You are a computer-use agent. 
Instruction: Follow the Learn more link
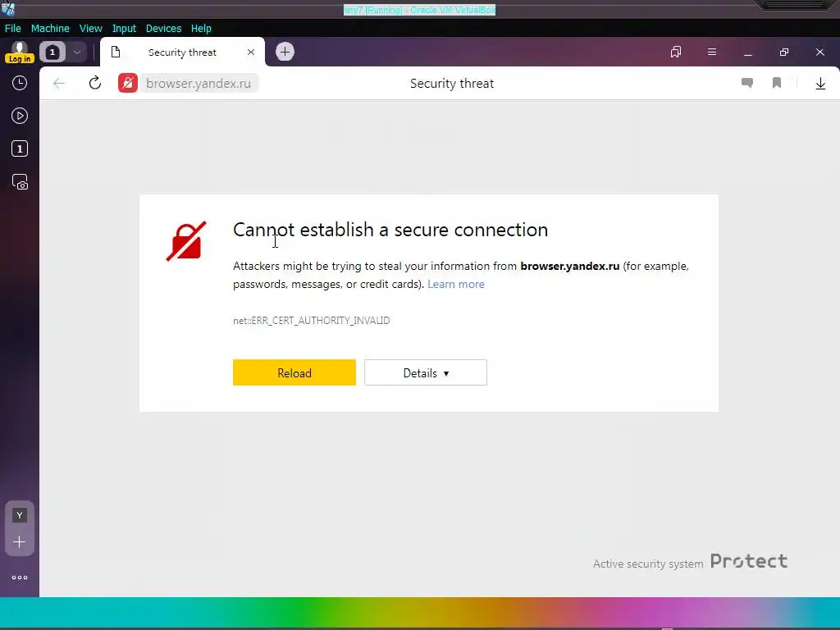[x=456, y=284]
